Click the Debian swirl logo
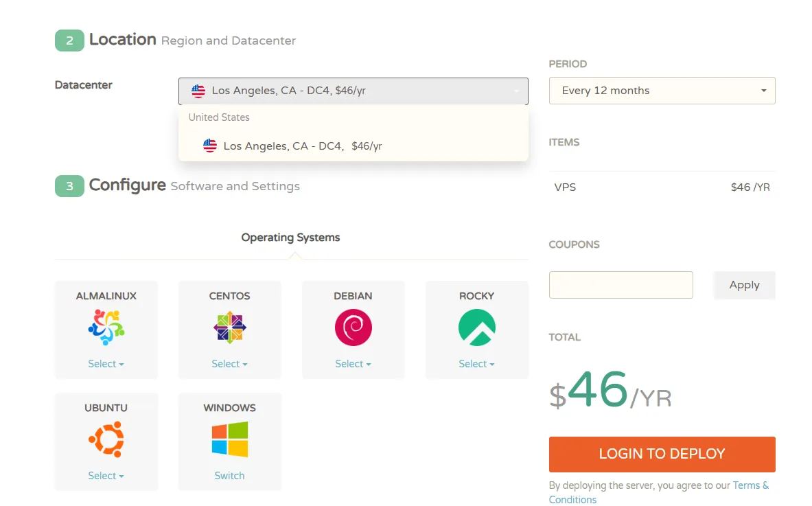The image size is (812, 506). tap(353, 327)
